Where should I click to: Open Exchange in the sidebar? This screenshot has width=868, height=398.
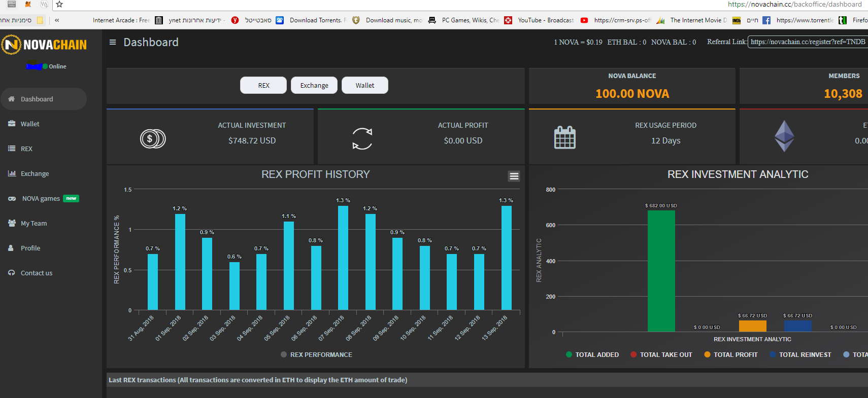(x=44, y=173)
